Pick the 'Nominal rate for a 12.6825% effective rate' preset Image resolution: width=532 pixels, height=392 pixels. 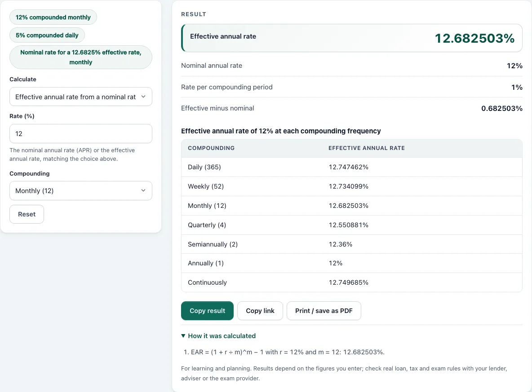coord(81,57)
